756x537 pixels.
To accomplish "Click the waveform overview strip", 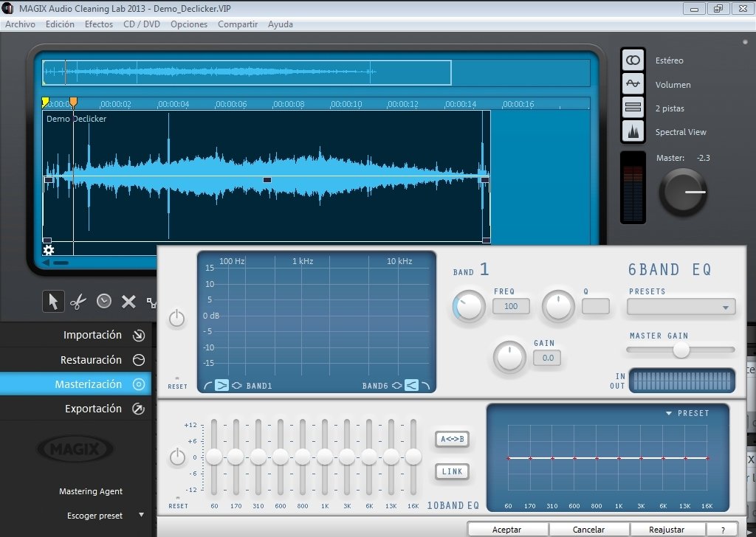I will (x=316, y=73).
